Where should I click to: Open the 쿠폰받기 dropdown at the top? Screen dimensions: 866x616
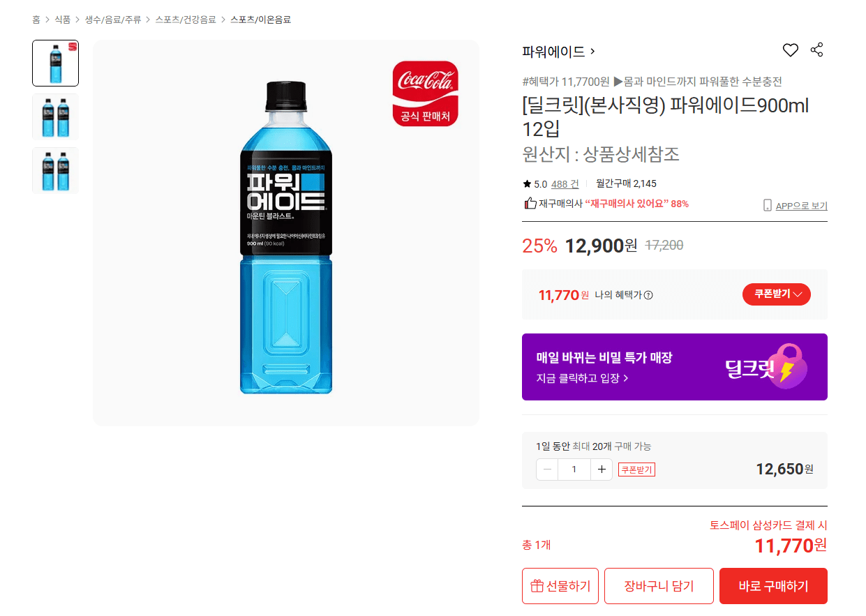pyautogui.click(x=776, y=294)
